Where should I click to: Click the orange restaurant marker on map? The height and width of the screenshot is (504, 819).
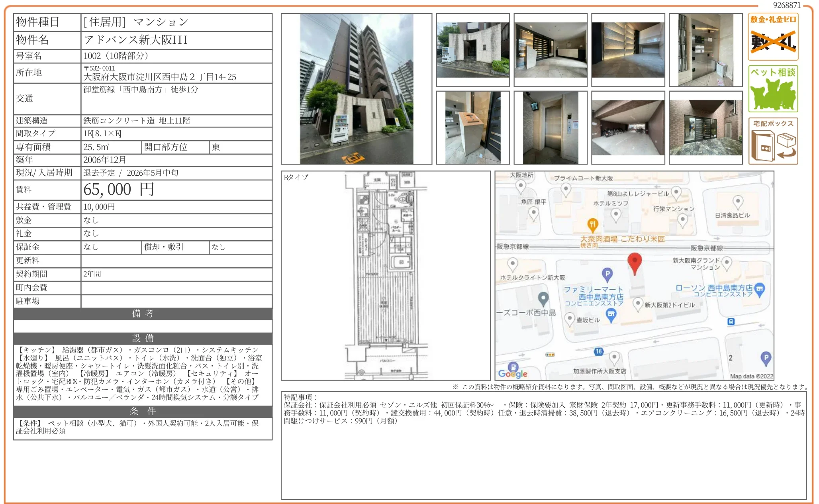[x=592, y=224]
